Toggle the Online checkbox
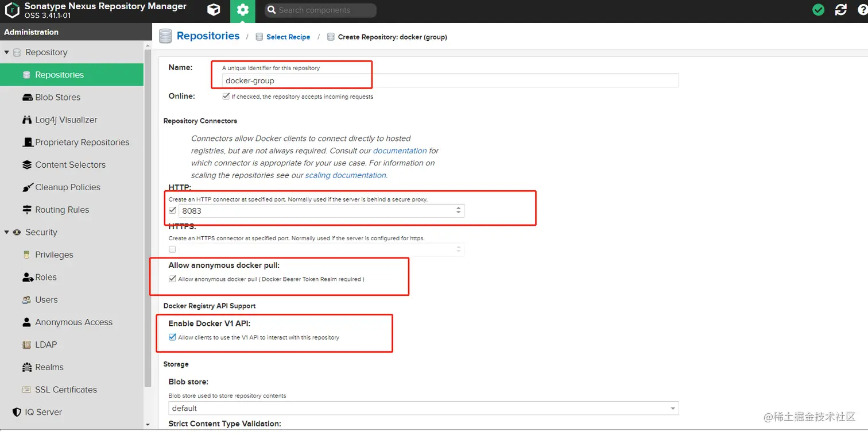Image resolution: width=868 pixels, height=435 pixels. click(226, 97)
